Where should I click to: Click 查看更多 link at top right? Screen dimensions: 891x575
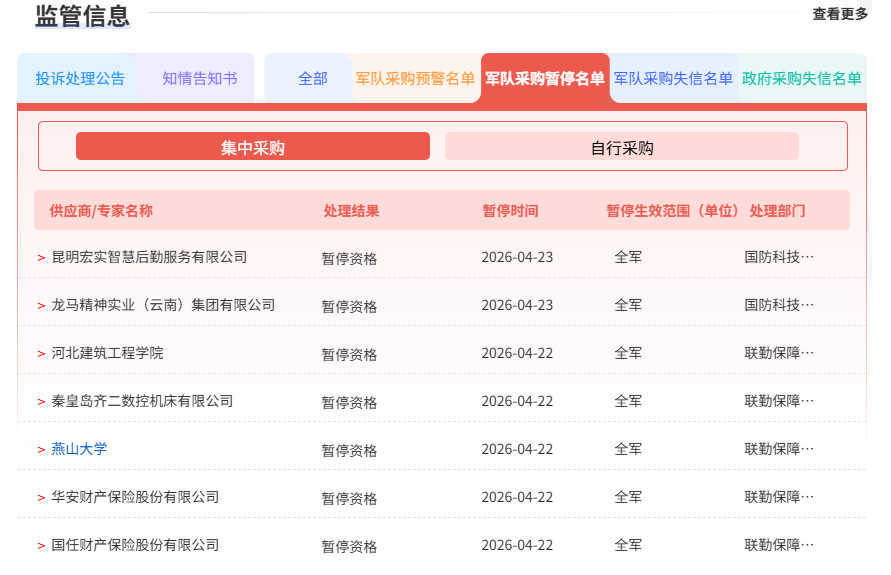pyautogui.click(x=839, y=14)
